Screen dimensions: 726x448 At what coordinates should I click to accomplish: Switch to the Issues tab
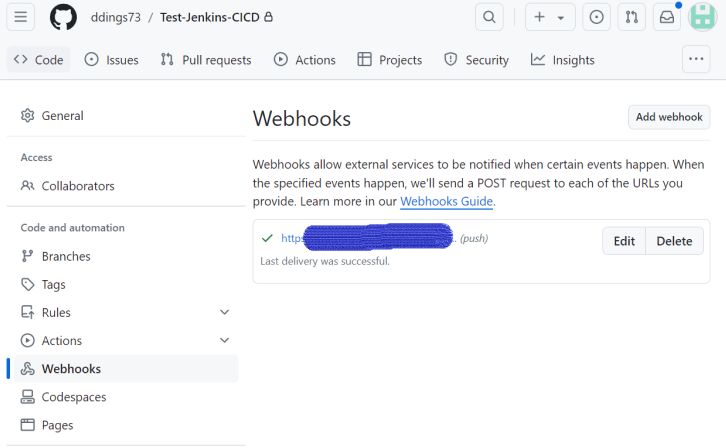tap(111, 60)
